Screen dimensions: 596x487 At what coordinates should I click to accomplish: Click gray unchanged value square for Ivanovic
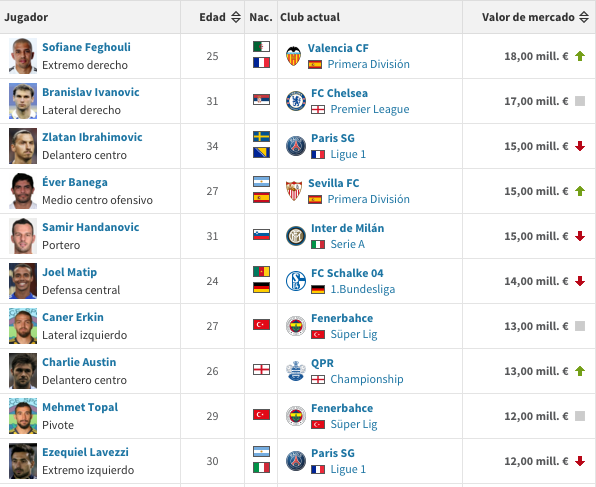tap(580, 101)
